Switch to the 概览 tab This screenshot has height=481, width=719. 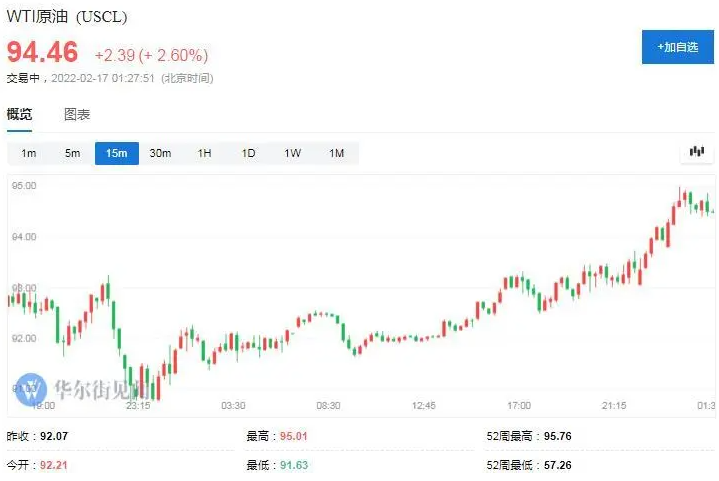click(x=20, y=114)
